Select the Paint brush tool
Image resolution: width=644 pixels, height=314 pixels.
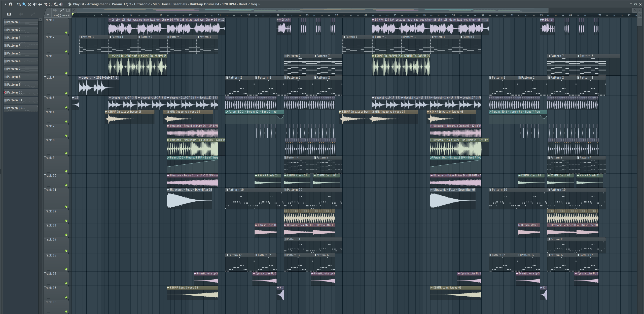click(x=24, y=4)
